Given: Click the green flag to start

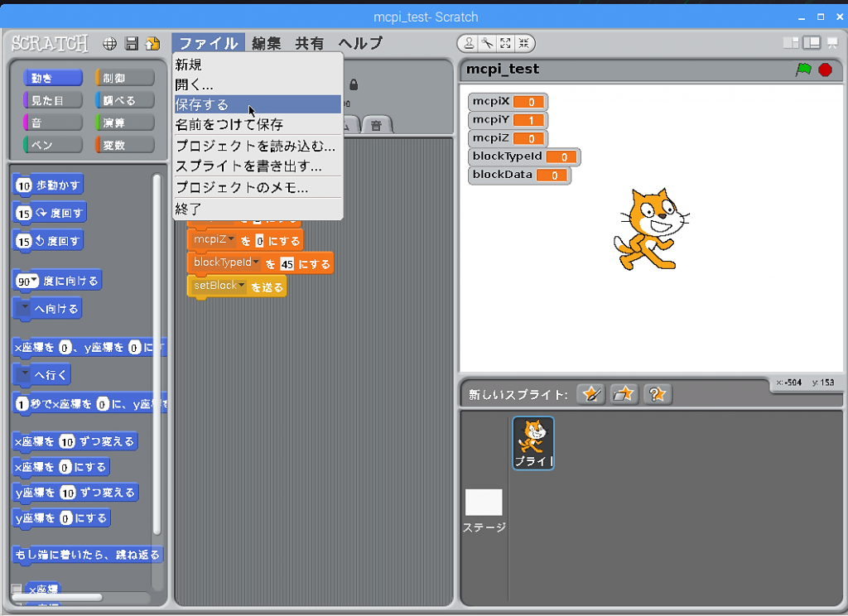Looking at the screenshot, I should pyautogui.click(x=803, y=70).
